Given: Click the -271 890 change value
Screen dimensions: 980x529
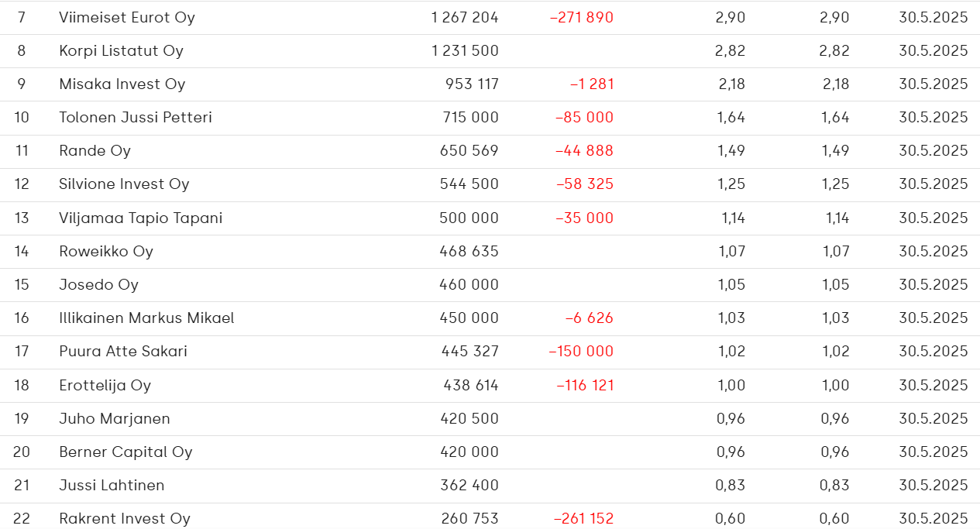Looking at the screenshot, I should point(581,17).
